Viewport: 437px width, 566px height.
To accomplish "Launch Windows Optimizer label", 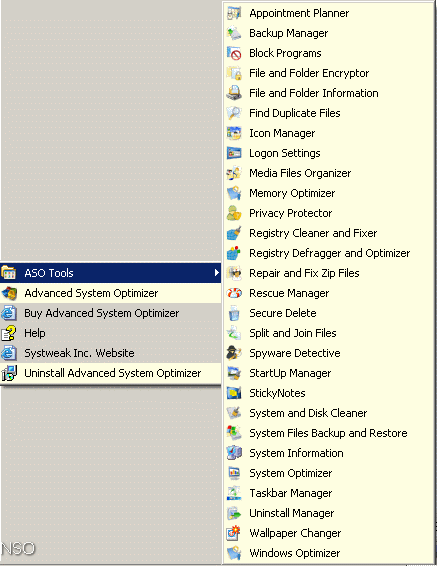I will point(295,553).
